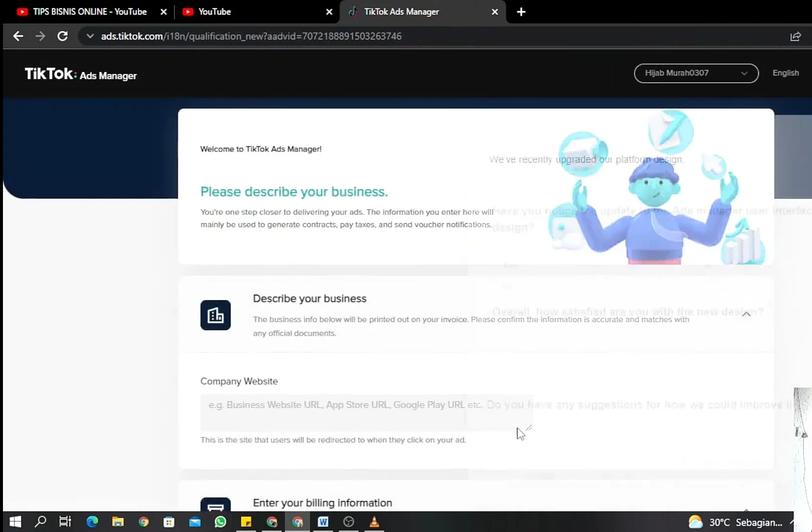Open the Hijab Murah0307 account dropdown
Image resolution: width=812 pixels, height=532 pixels.
pyautogui.click(x=696, y=73)
